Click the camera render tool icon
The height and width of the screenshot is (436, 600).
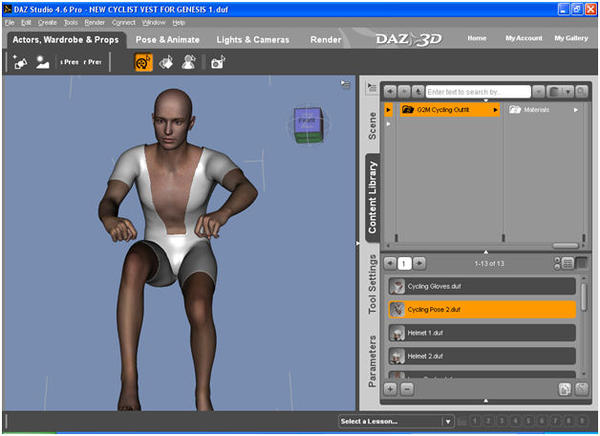coord(218,62)
